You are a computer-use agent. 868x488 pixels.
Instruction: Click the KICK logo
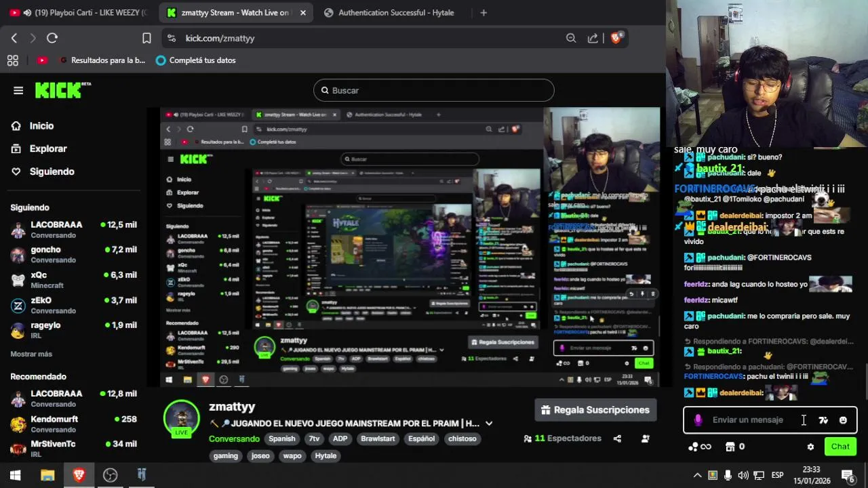62,90
